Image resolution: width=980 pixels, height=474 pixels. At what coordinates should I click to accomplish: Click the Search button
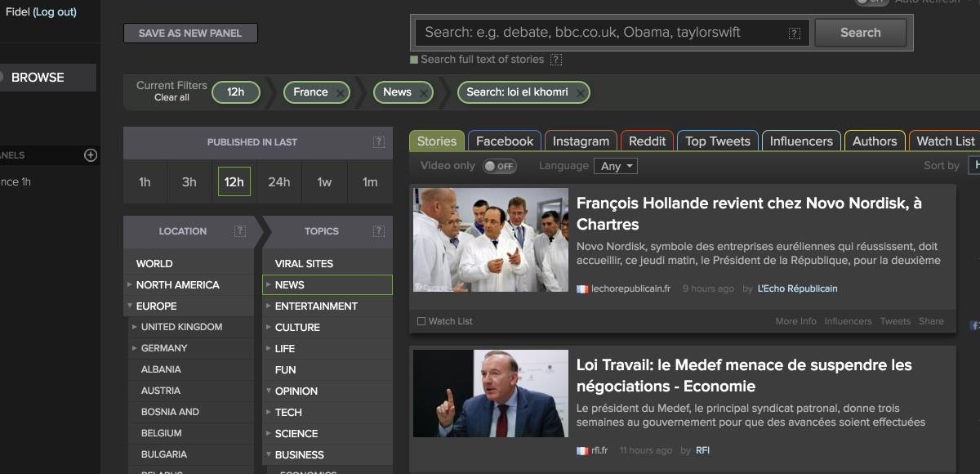pos(861,33)
